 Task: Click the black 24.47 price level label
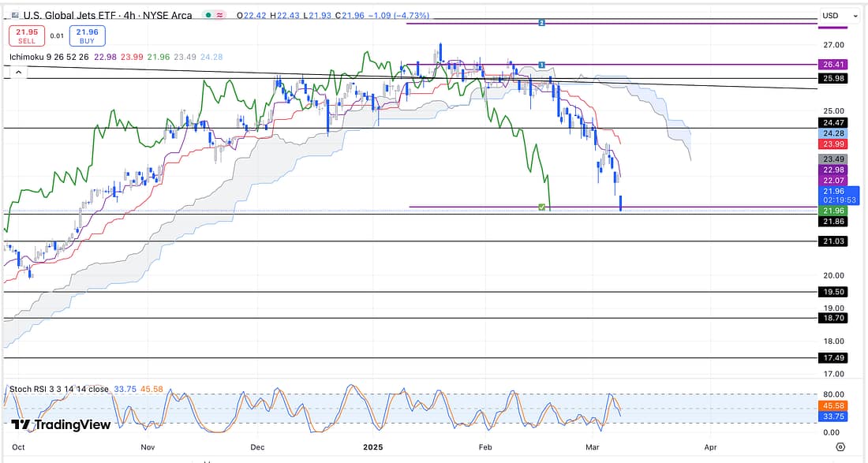(834, 123)
